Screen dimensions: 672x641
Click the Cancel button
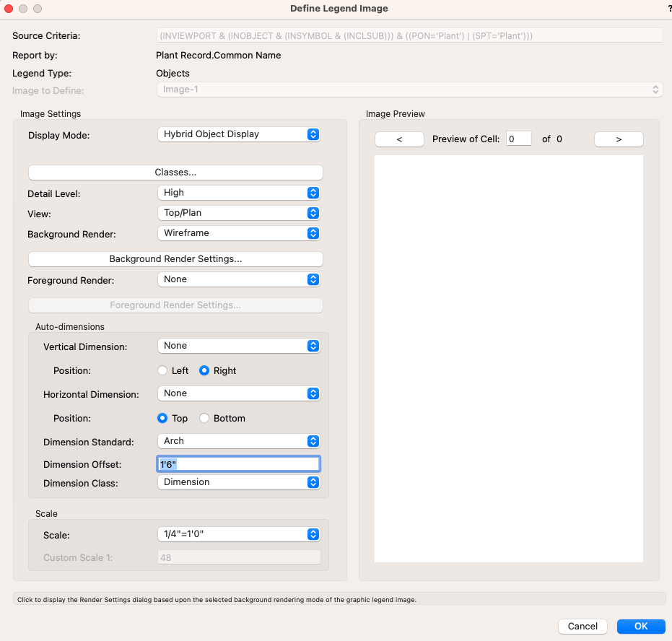pos(582,627)
